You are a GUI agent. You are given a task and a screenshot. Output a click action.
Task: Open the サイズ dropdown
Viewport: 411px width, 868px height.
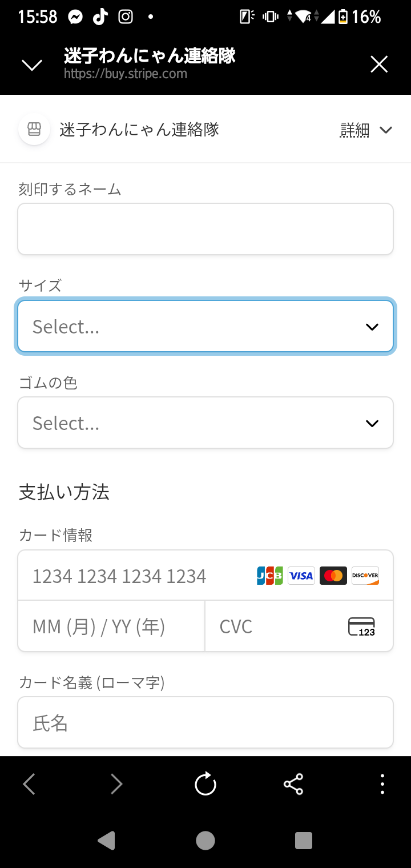[x=205, y=326]
